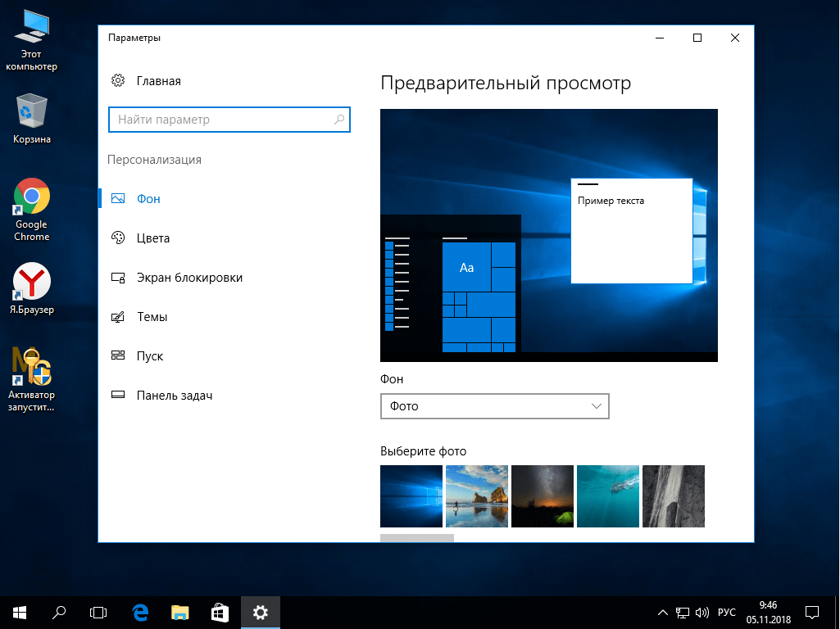Click the Найти параметр search field
The image size is (840, 629).
[x=229, y=120]
